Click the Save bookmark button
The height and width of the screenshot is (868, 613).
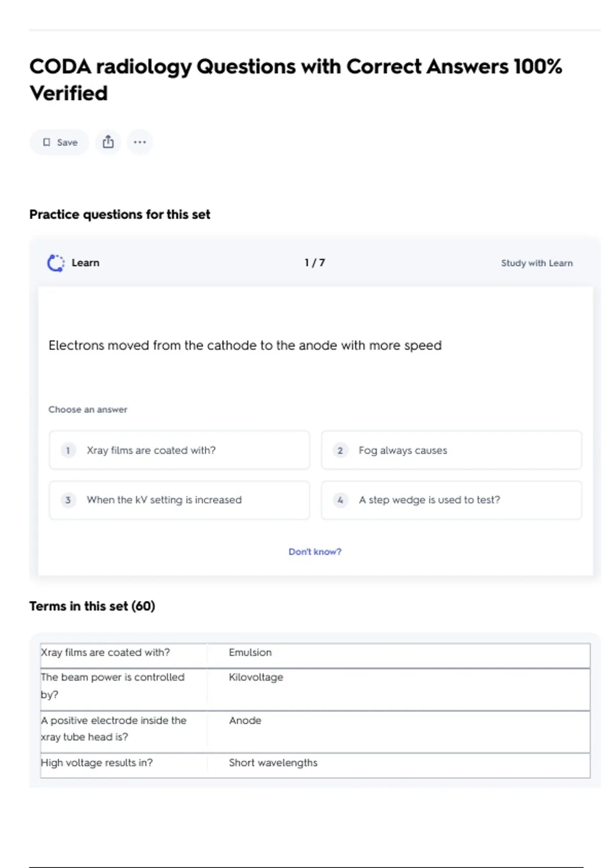click(x=60, y=142)
